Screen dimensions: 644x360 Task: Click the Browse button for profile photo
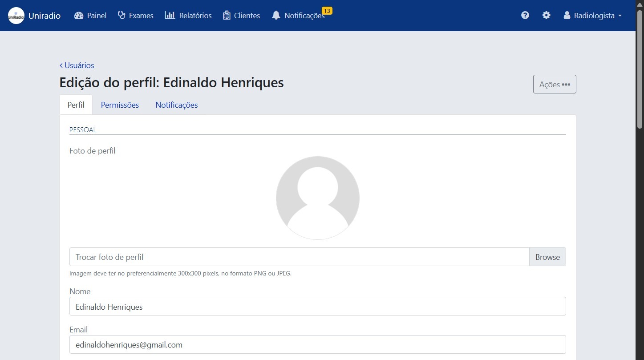547,257
